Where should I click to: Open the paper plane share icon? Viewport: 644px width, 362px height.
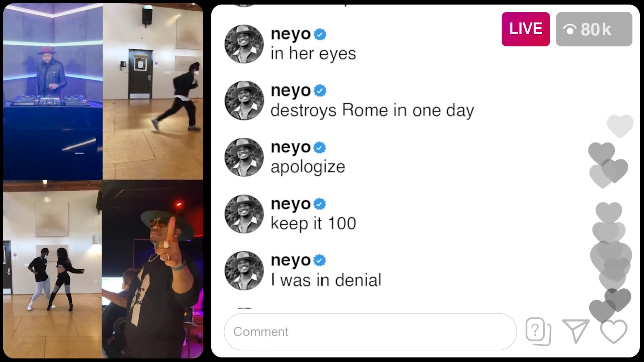(x=576, y=332)
